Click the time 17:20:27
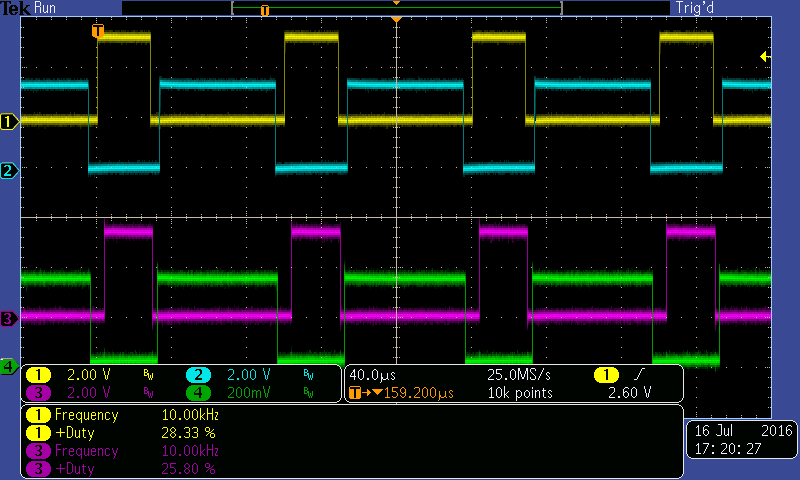 (x=728, y=449)
